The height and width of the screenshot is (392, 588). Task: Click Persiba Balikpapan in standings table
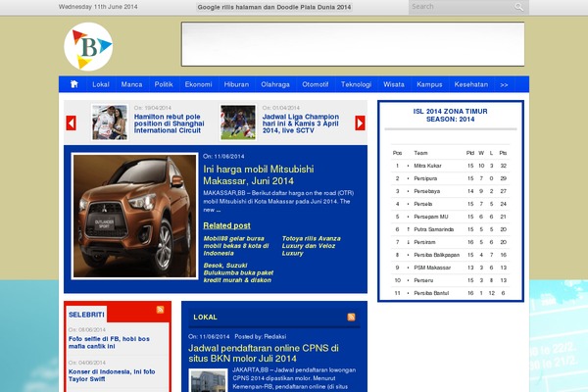(436, 255)
